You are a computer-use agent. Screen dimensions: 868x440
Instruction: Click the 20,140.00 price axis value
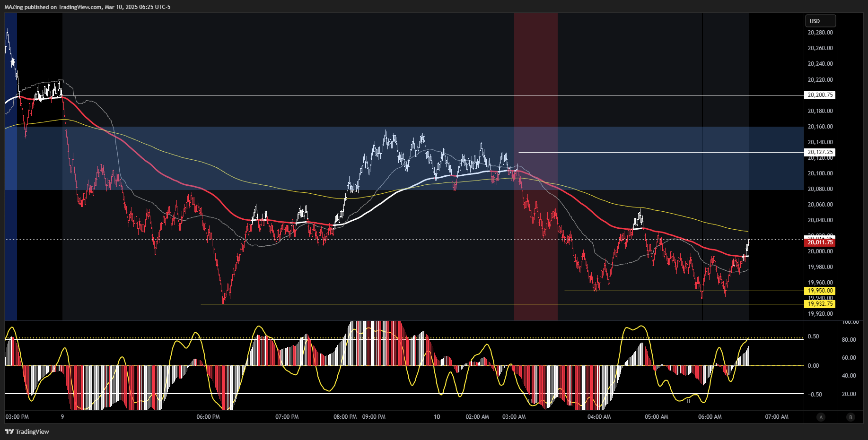[820, 142]
